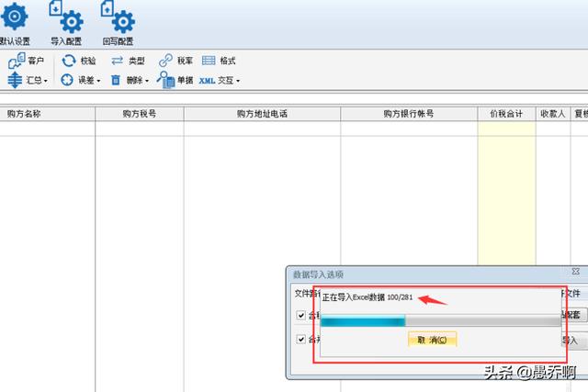Click the 价税合计 column header

coord(506,114)
